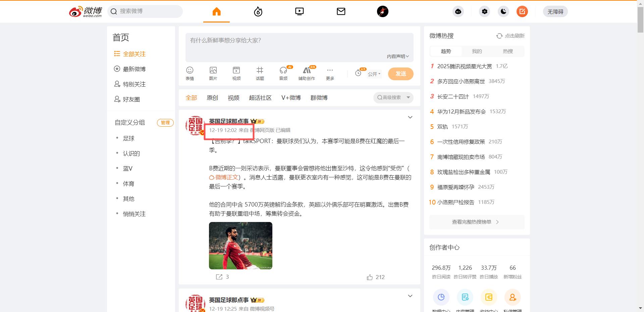This screenshot has width=644, height=312.
Task: Add a topic with the 话题 icon
Action: coord(260,73)
